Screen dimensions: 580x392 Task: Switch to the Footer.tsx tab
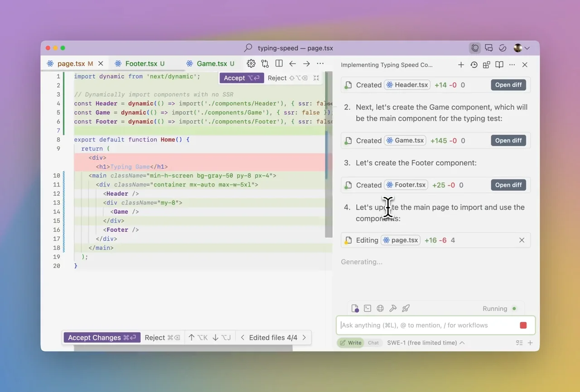point(141,64)
